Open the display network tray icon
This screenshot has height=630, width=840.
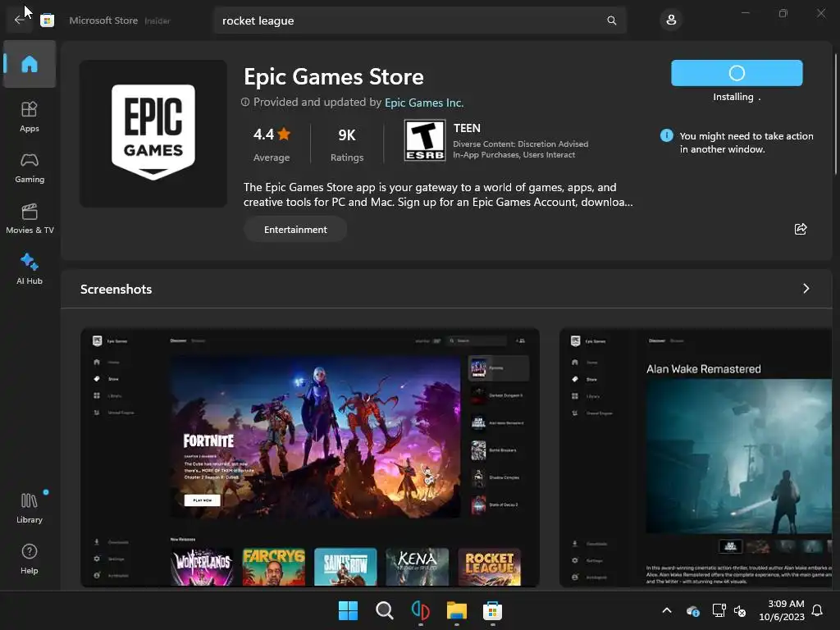719,610
